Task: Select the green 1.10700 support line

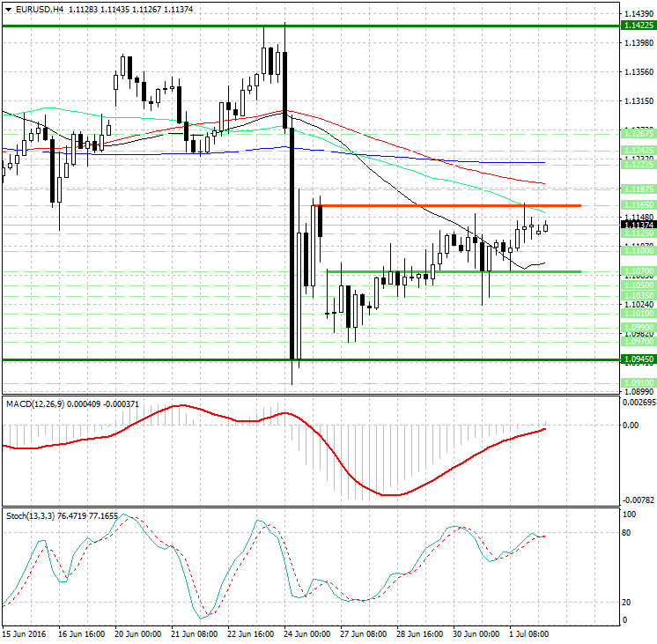Action: pyautogui.click(x=454, y=271)
